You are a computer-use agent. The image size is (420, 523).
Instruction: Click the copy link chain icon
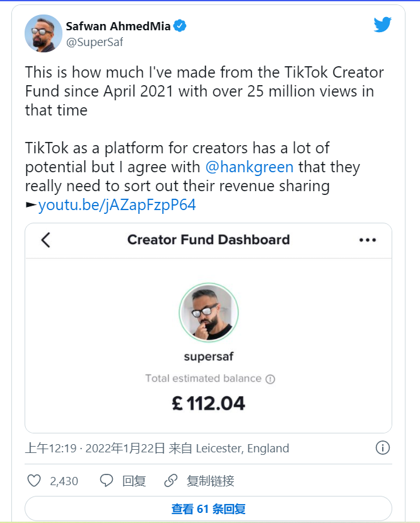point(170,481)
